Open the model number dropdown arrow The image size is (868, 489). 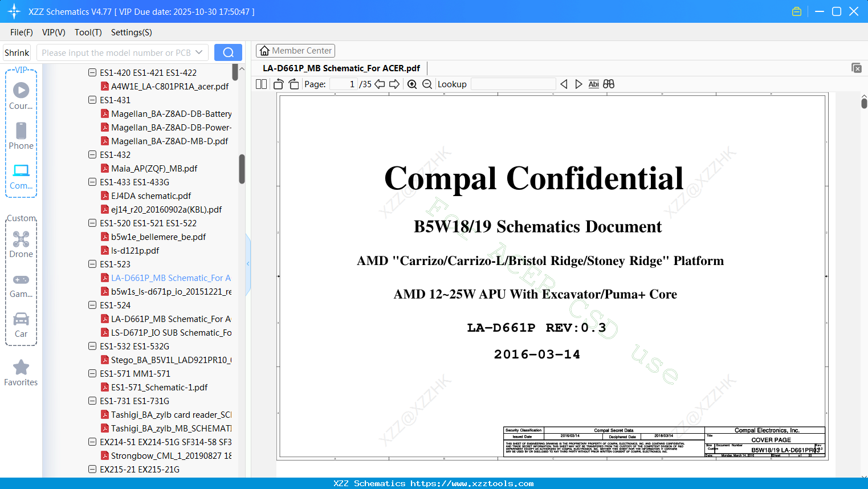199,52
